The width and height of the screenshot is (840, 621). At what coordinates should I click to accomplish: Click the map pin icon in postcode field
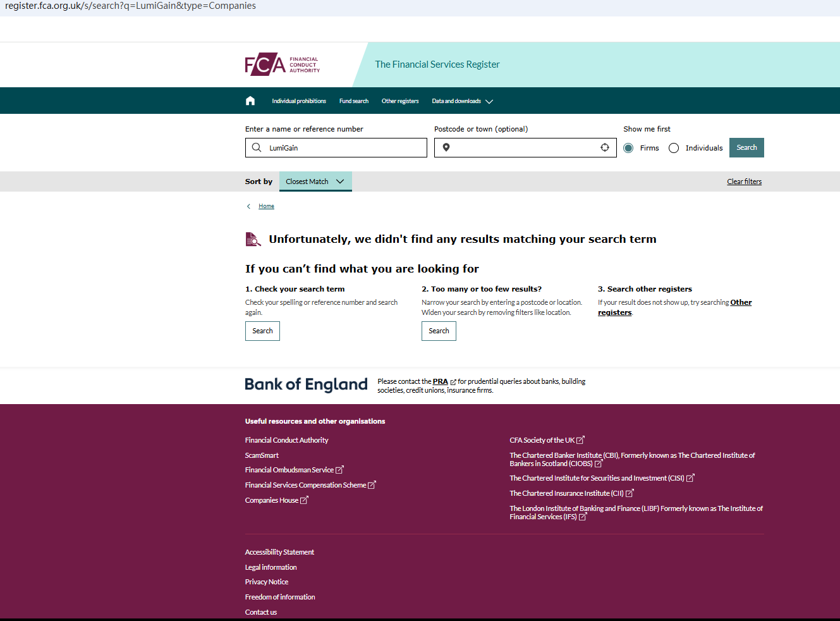point(446,147)
